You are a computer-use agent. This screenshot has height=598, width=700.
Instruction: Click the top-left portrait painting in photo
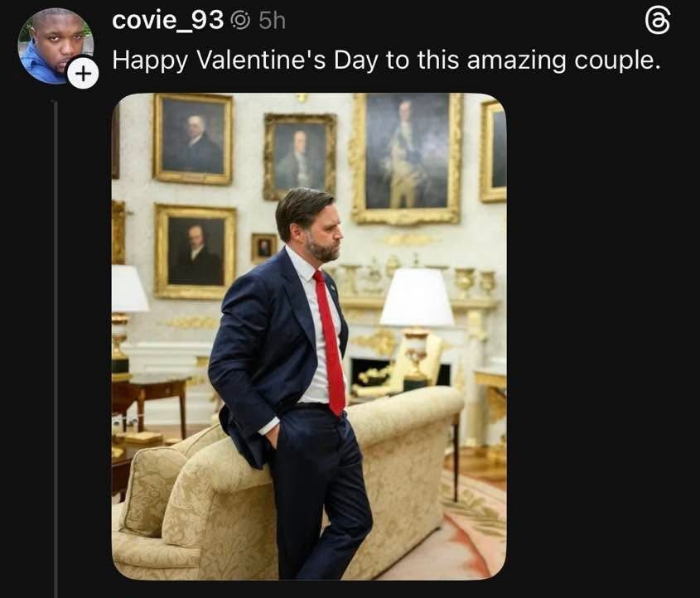point(192,137)
